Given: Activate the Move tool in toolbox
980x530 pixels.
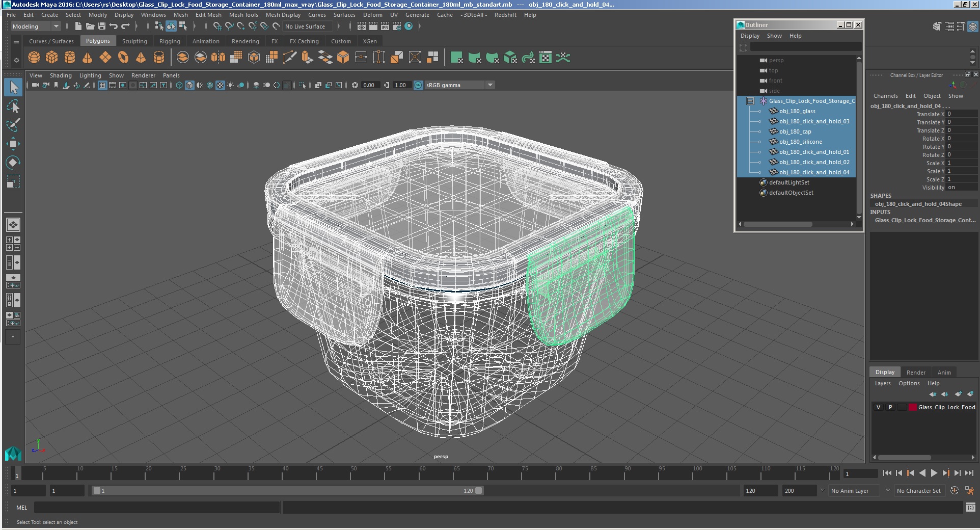Looking at the screenshot, I should (13, 144).
